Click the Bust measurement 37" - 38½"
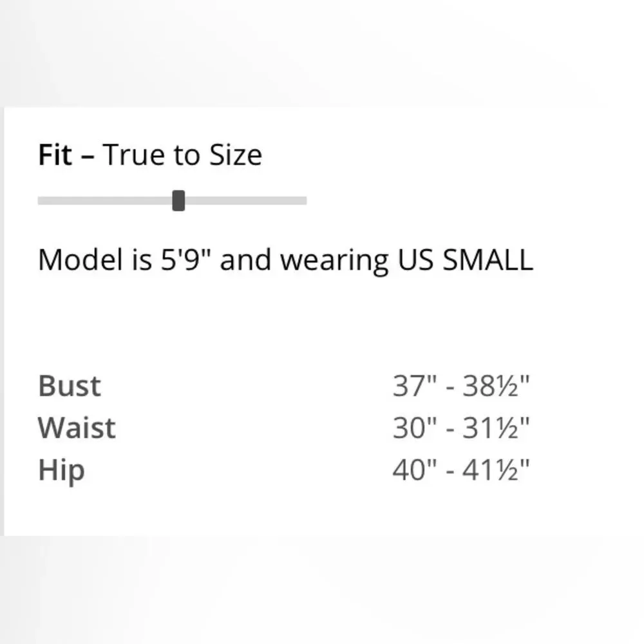Viewport: 644px width, 644px height. [x=461, y=386]
